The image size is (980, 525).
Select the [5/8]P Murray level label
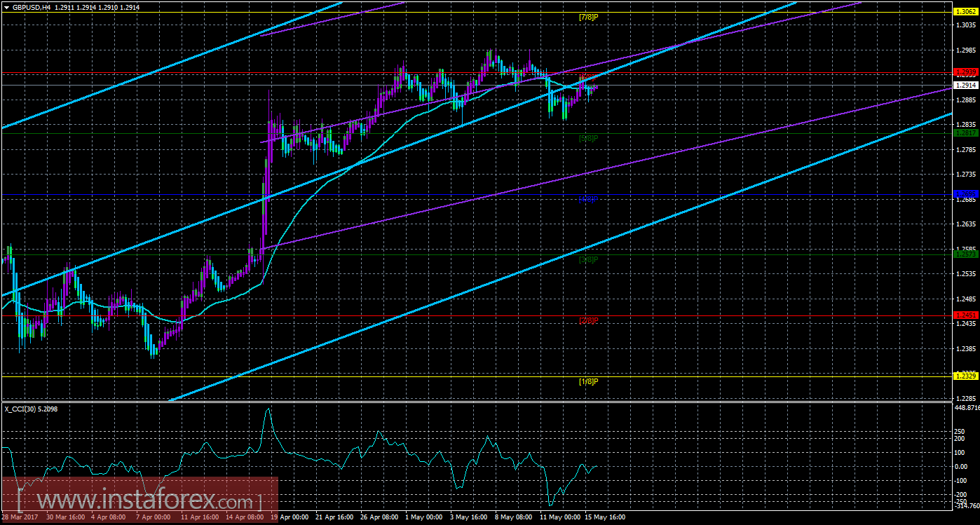pyautogui.click(x=588, y=138)
